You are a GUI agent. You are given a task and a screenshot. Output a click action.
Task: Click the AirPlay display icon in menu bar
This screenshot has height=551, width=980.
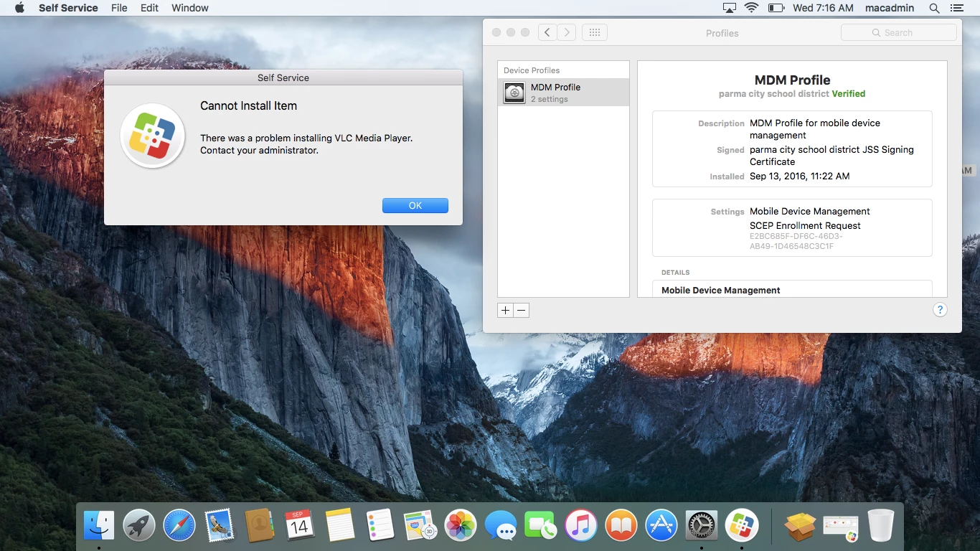tap(730, 8)
